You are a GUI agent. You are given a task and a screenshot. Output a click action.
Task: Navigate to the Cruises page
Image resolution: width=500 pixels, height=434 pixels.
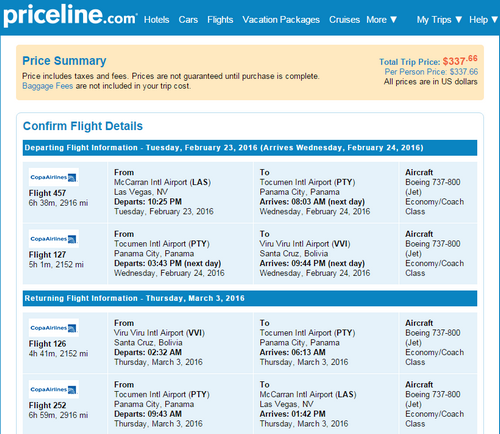(344, 20)
